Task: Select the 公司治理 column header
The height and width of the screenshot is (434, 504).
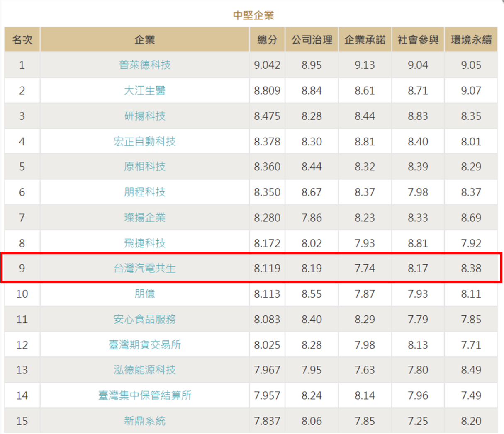Action: tap(312, 40)
